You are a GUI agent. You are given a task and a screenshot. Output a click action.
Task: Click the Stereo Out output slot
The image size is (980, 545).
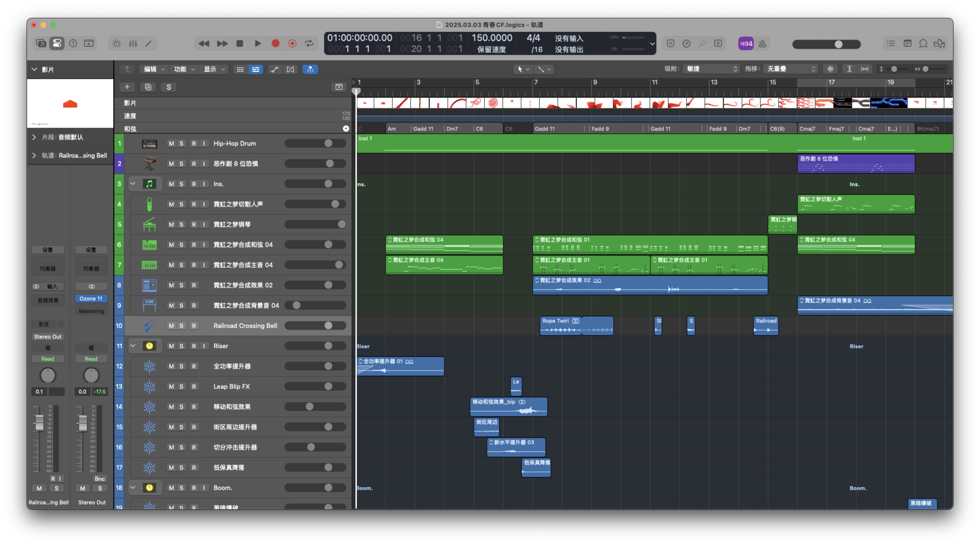click(48, 337)
